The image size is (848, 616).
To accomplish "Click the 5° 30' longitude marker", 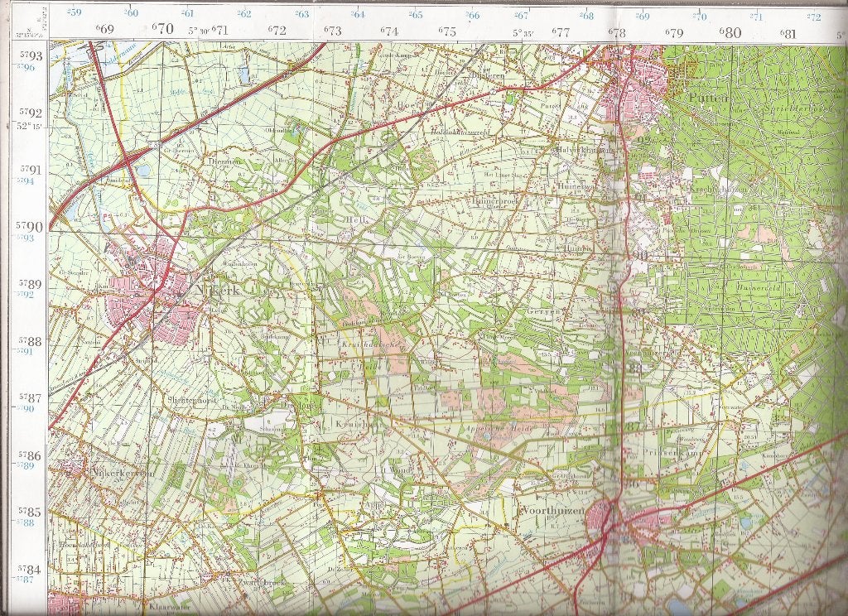I will point(199,31).
